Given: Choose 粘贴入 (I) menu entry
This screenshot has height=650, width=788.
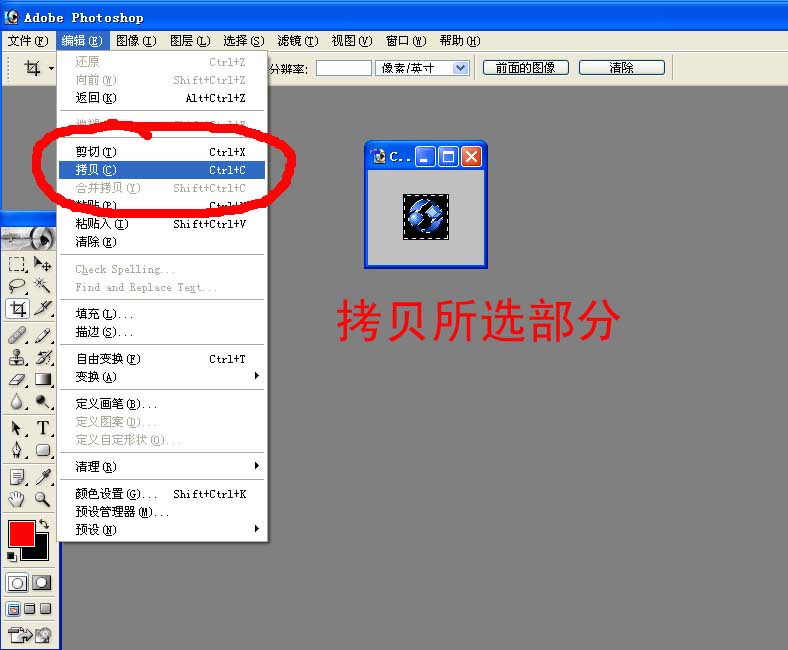Looking at the screenshot, I should pos(162,224).
